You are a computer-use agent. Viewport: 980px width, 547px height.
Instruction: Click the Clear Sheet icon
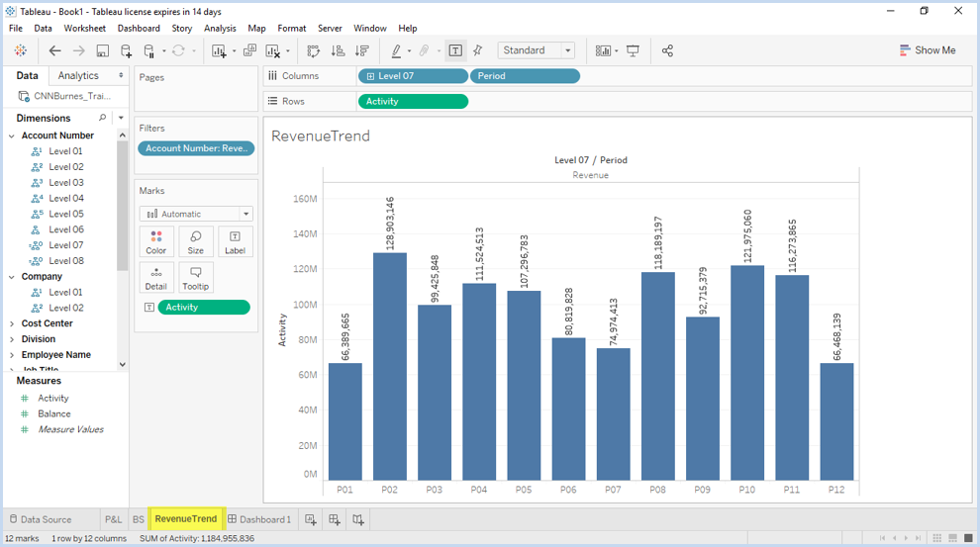coord(273,50)
